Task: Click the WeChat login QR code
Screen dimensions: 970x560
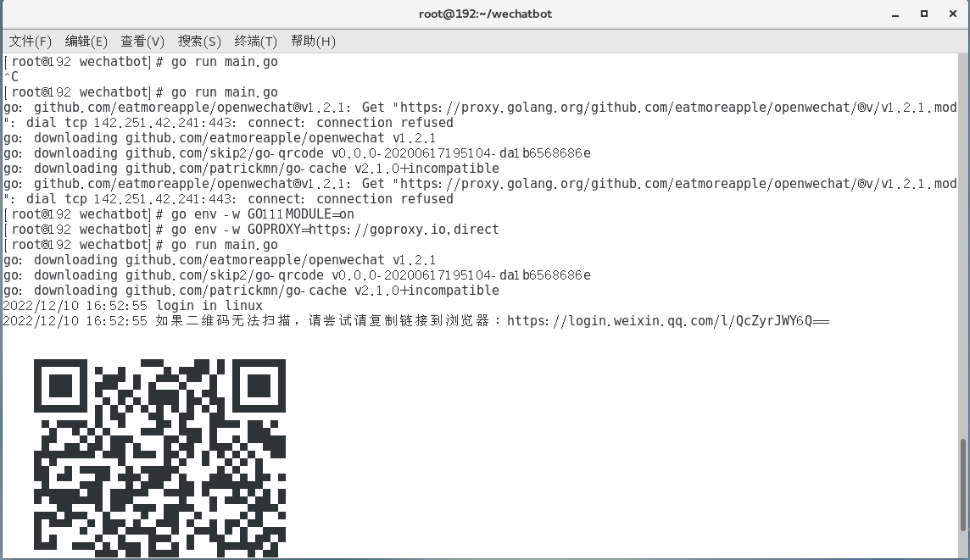Action: pos(159,458)
